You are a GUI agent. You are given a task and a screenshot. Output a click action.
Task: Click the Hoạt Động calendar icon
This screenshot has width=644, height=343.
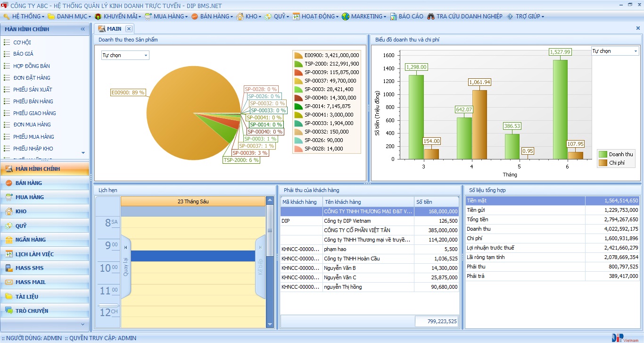click(x=296, y=17)
